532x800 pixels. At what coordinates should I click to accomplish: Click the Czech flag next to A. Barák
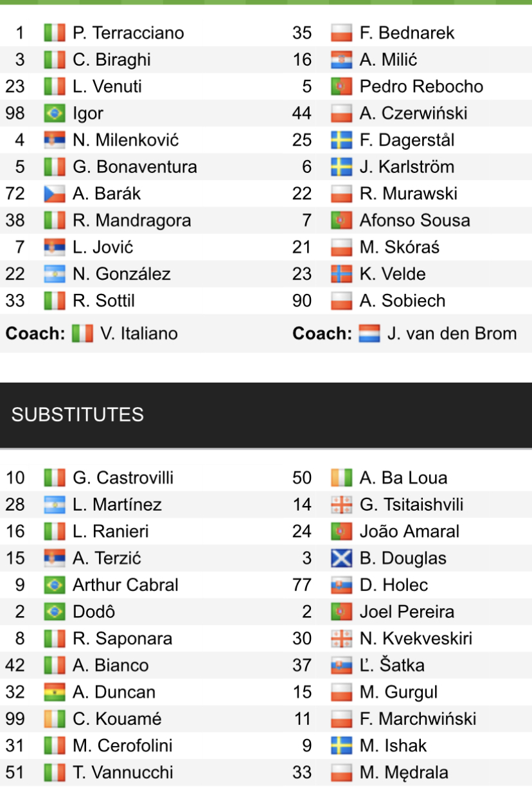[x=55, y=194]
